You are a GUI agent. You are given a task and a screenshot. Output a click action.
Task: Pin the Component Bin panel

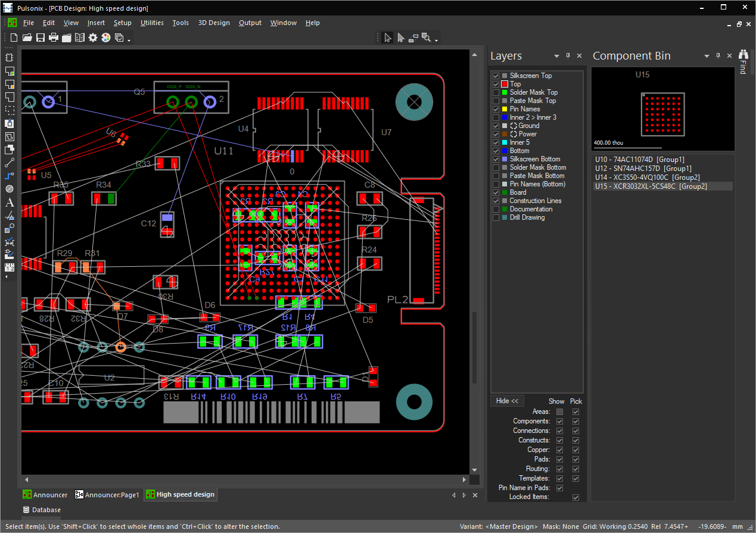tap(718, 55)
